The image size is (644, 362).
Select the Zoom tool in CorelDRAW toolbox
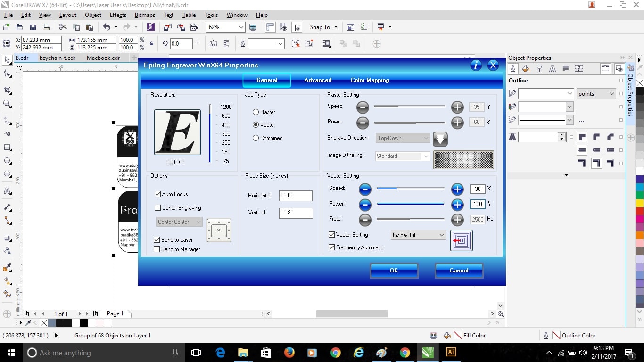[7, 104]
